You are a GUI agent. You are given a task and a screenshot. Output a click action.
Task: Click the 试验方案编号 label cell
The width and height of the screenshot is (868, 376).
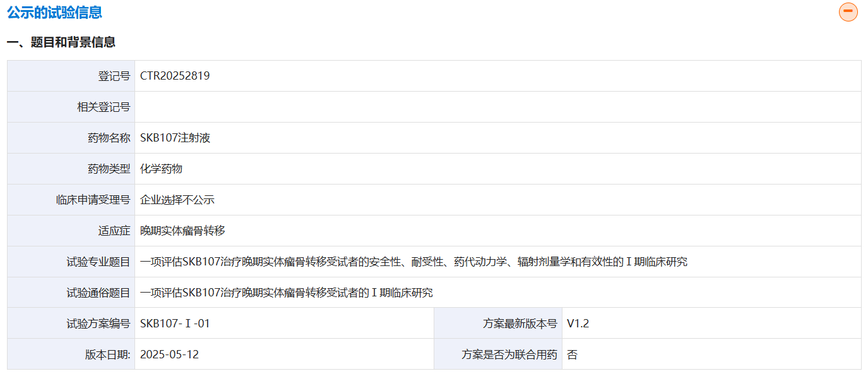[71, 324]
